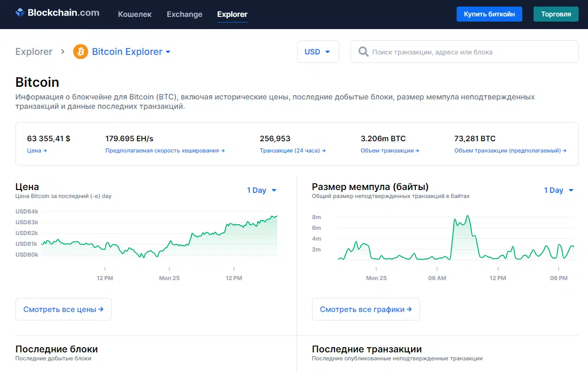Click the 06 AM label on mempool chart
588x373 pixels.
point(437,278)
